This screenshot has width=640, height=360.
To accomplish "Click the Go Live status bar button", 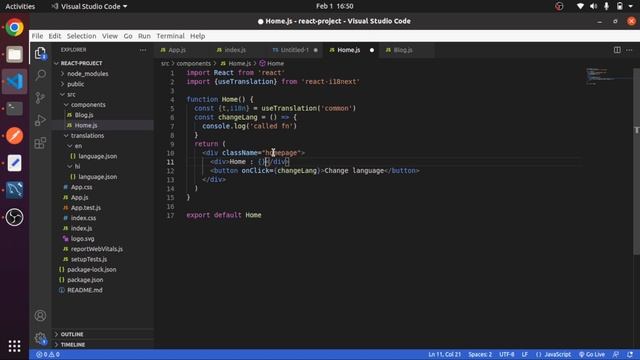I will pyautogui.click(x=592, y=354).
